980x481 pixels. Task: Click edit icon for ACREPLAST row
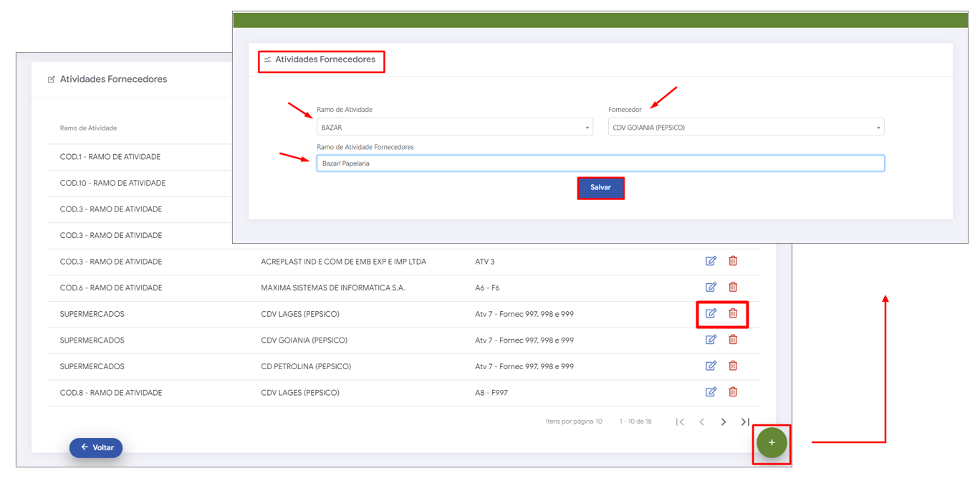click(x=711, y=261)
